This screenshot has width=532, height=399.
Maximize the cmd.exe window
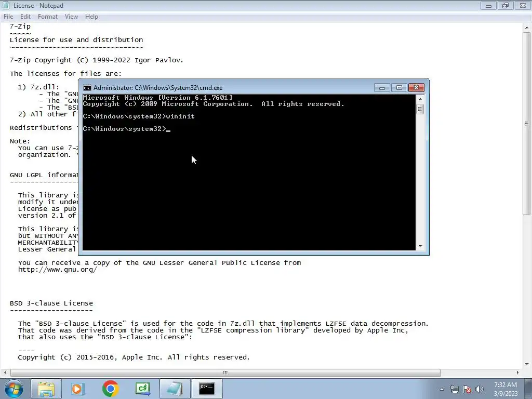[x=399, y=87]
